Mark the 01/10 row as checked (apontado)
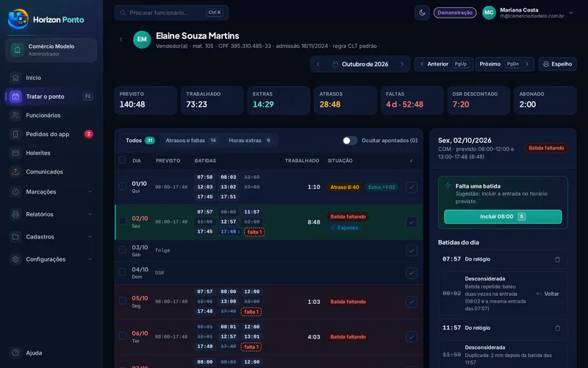Viewport: 588px width, 368px height. pos(412,187)
